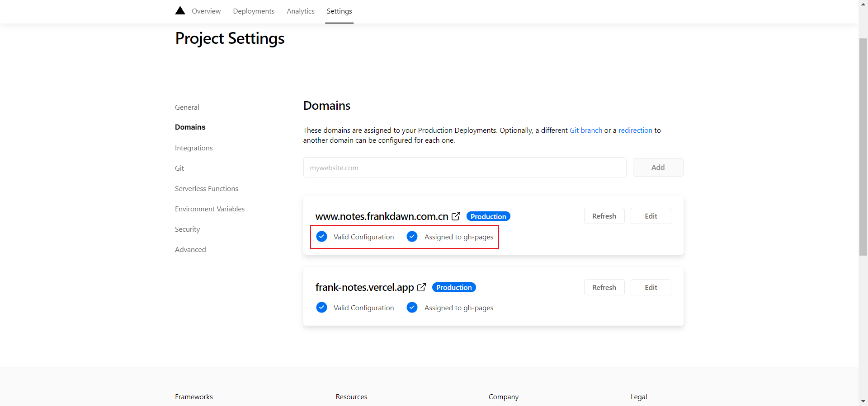Select the Settings tab
868x406 pixels.
point(339,11)
